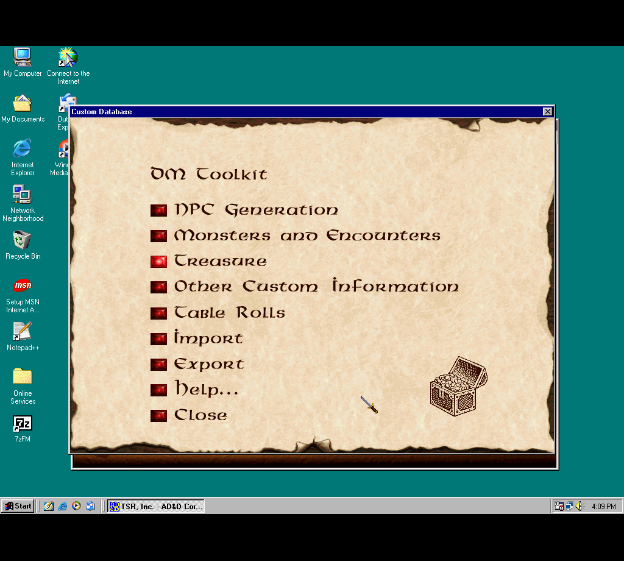Screen dimensions: 624x561
Task: Open the My Computer desktop icon
Action: click(x=22, y=58)
